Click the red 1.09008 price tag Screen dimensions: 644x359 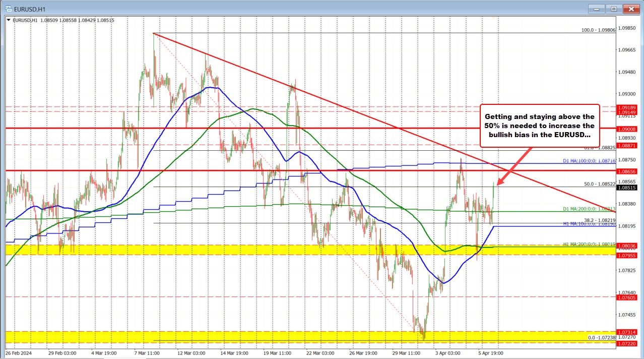pos(627,129)
